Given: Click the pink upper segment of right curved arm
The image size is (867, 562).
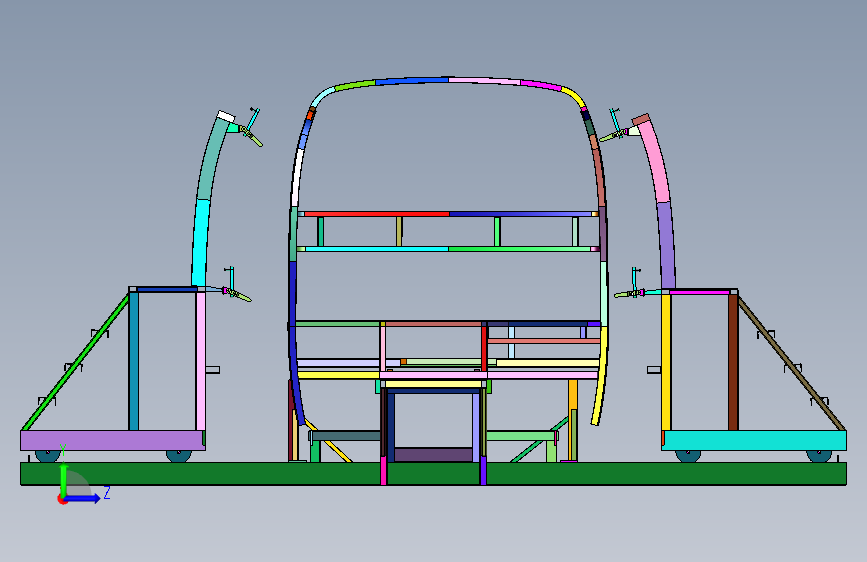Looking at the screenshot, I should point(656,163).
